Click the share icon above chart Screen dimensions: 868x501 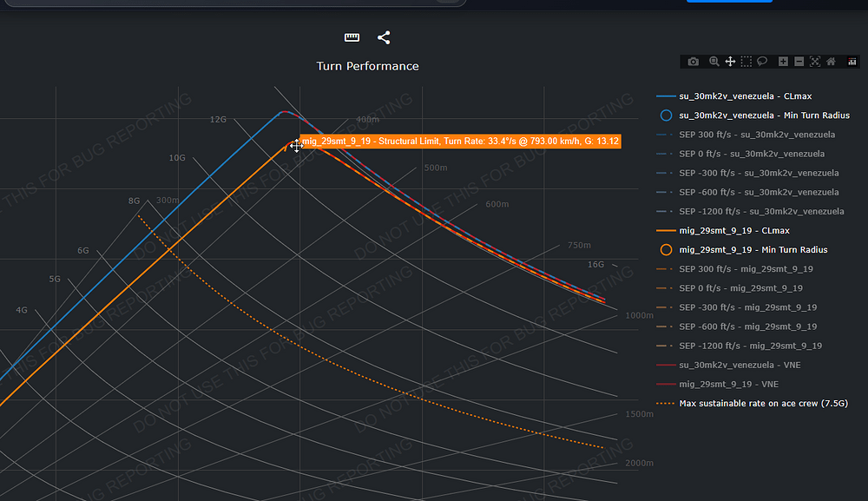pos(384,37)
